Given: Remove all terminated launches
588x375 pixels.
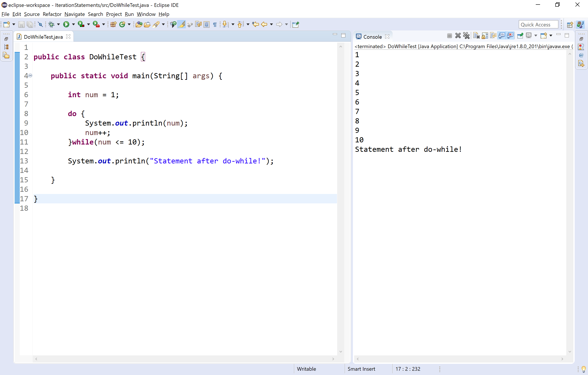Looking at the screenshot, I should pyautogui.click(x=467, y=35).
